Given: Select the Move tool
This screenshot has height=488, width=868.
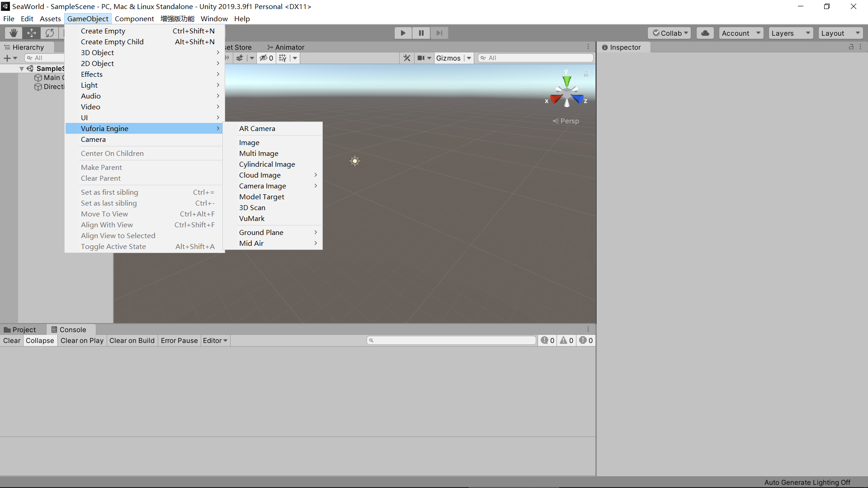Looking at the screenshot, I should coord(31,33).
